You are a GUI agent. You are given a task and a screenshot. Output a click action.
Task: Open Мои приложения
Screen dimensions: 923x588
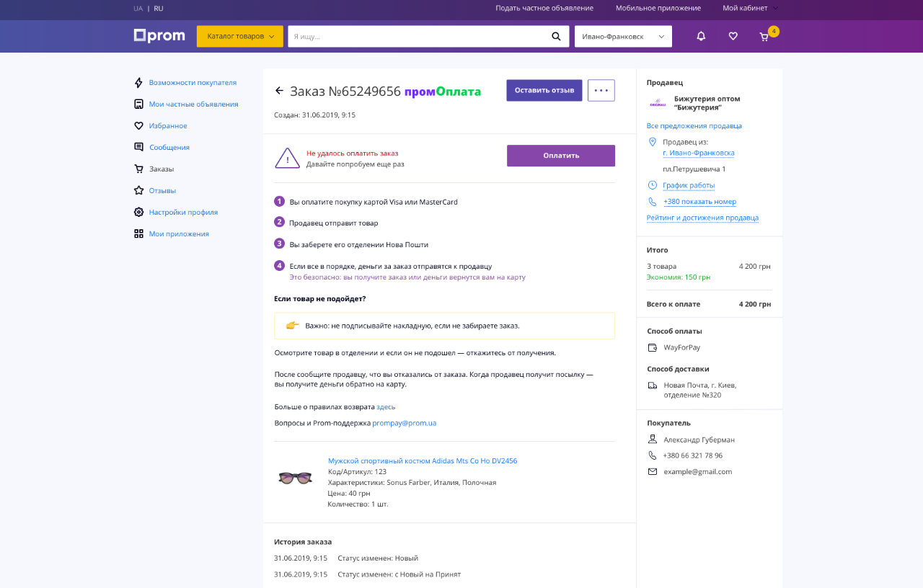pyautogui.click(x=179, y=233)
